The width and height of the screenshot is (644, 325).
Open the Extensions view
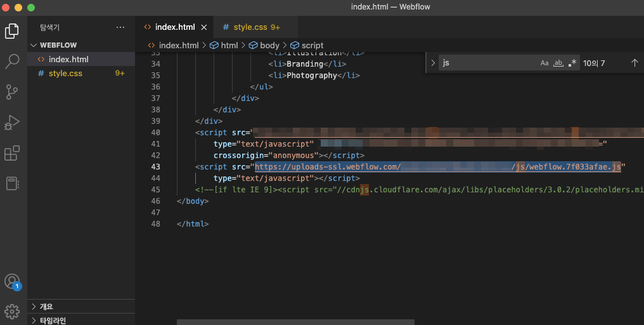(x=12, y=153)
